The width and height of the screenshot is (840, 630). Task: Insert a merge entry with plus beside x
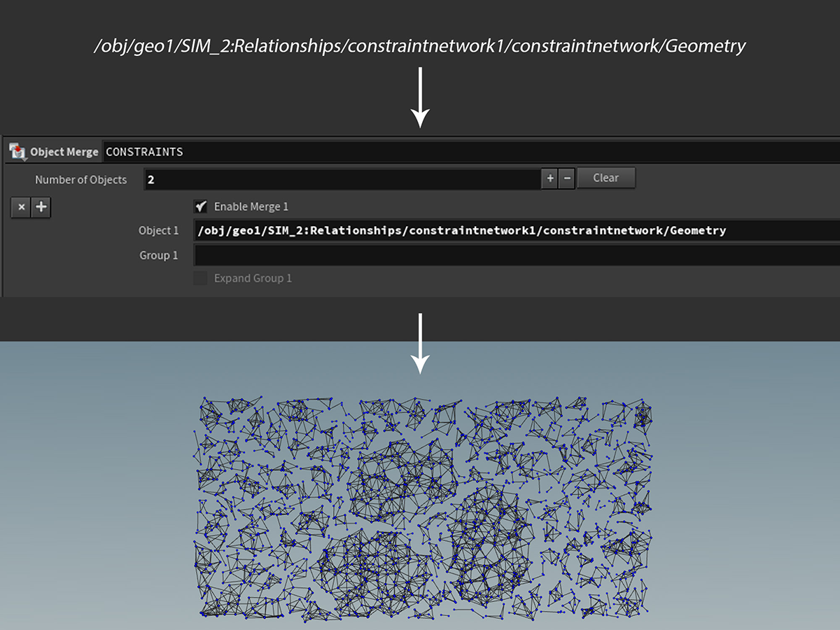[x=41, y=207]
